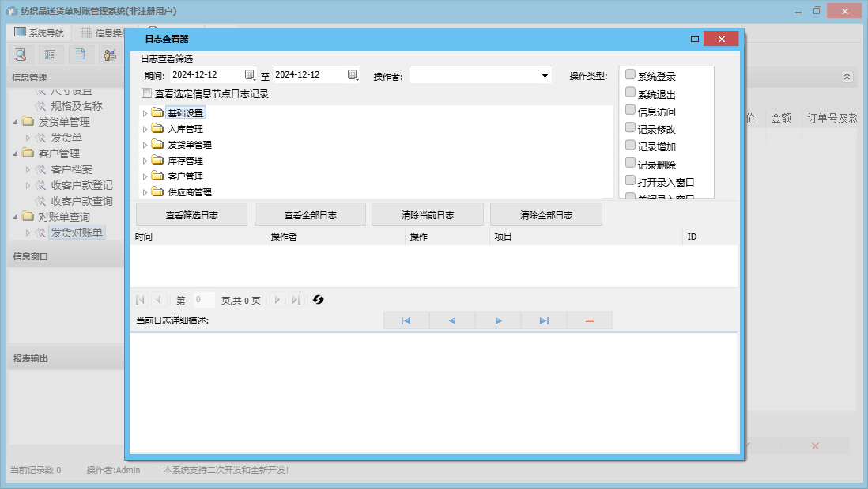Viewport: 868px width, 489px height.
Task: Click the red minus delete log button
Action: coord(590,320)
